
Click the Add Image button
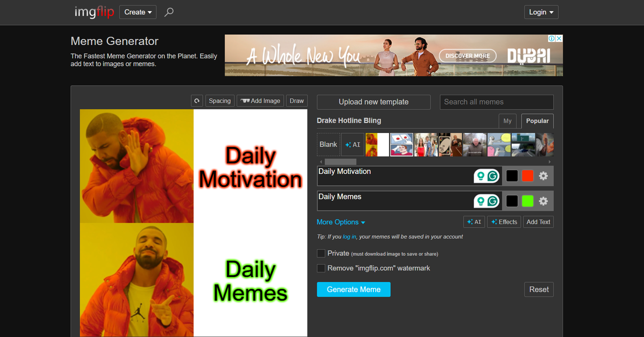(261, 101)
